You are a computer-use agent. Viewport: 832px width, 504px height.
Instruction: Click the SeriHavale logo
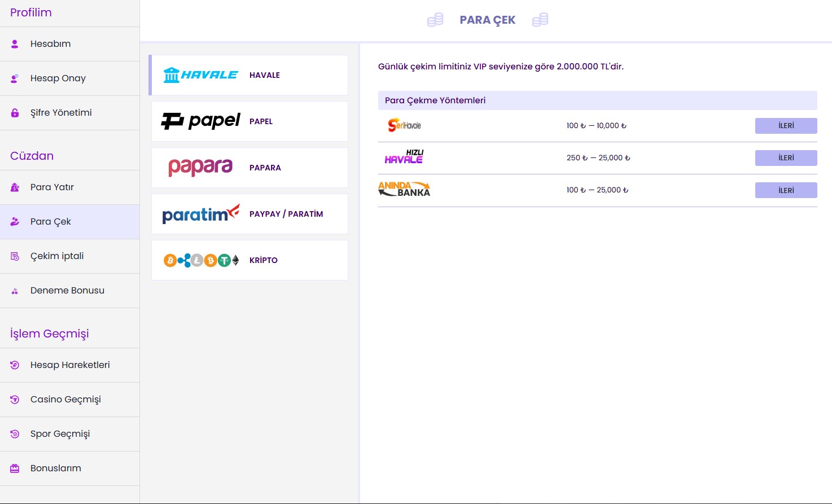tap(404, 125)
